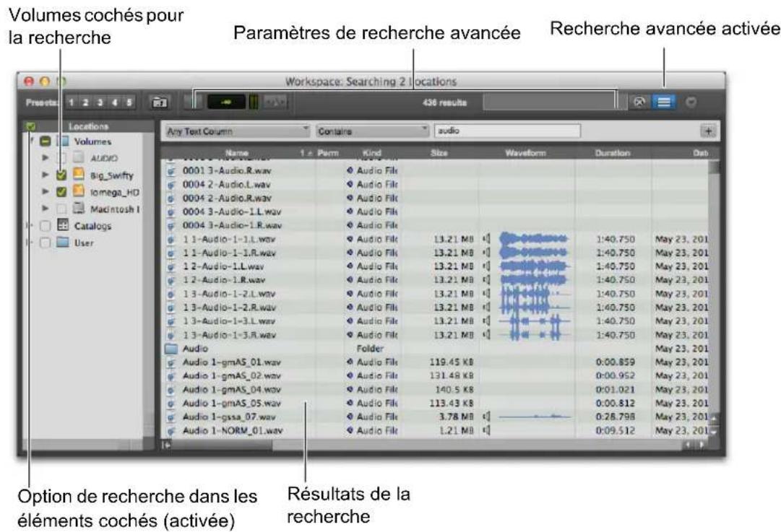Toggle the Volumes checkbox
Viewport: 781px width, 532px height.
46,141
